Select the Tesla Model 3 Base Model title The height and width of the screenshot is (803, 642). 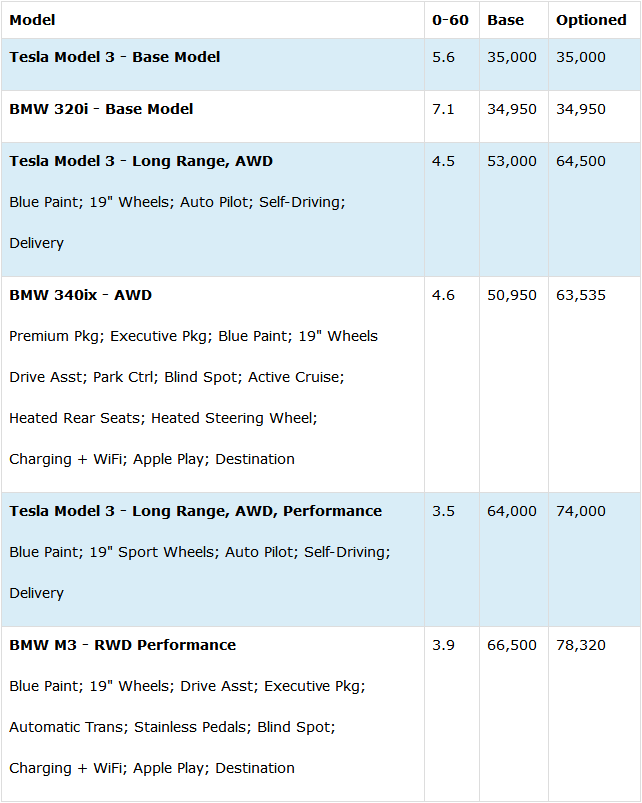[x=115, y=57]
